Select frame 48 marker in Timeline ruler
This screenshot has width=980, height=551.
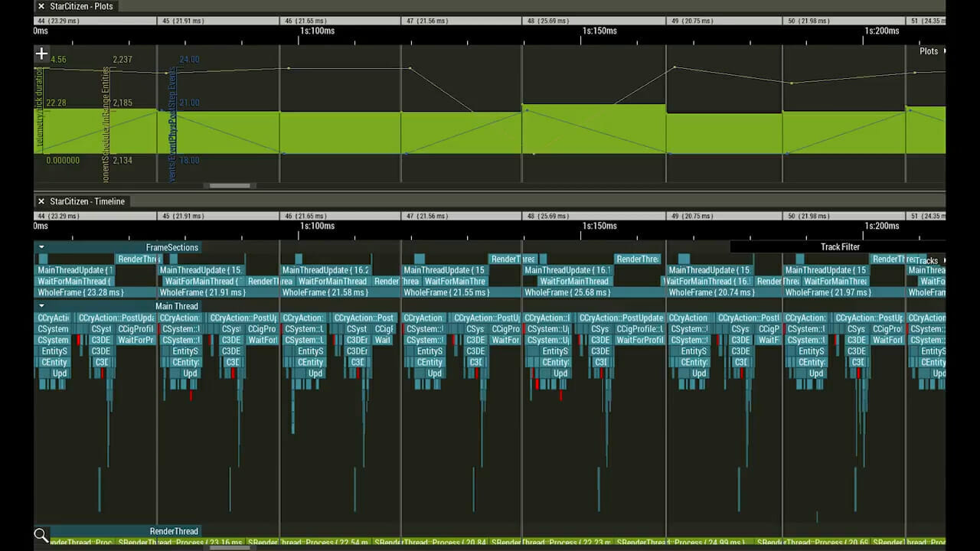[593, 217]
